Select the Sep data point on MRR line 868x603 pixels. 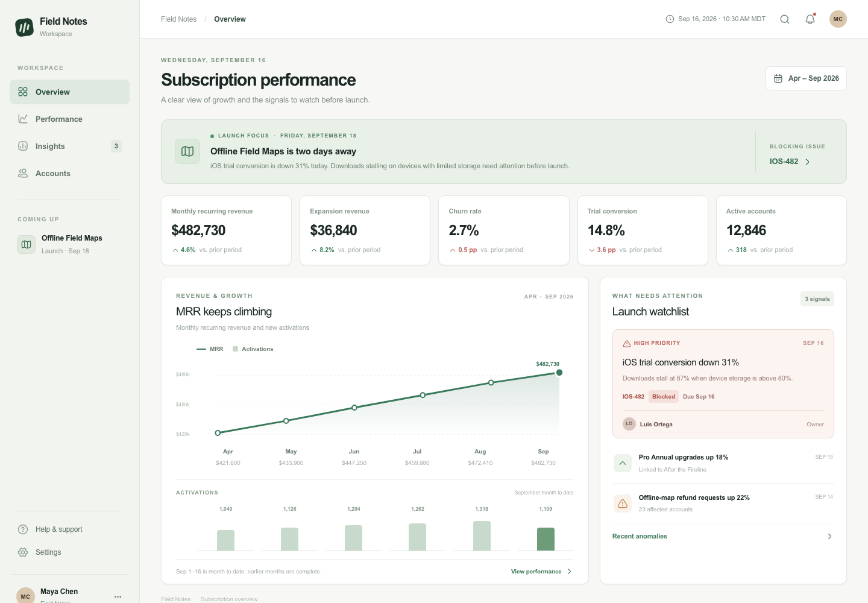[x=559, y=373]
